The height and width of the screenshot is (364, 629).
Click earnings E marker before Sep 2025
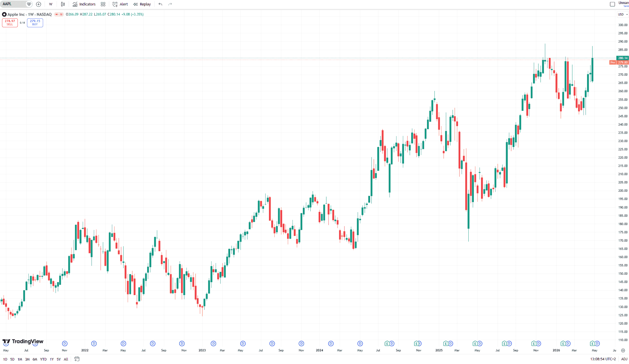tap(504, 344)
